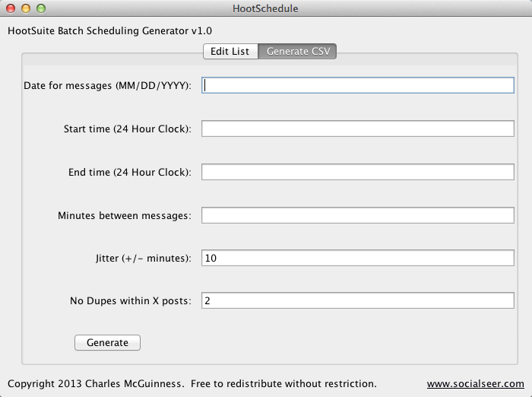This screenshot has height=397, width=532.
Task: Focus the Date for messages field
Action: [x=358, y=85]
